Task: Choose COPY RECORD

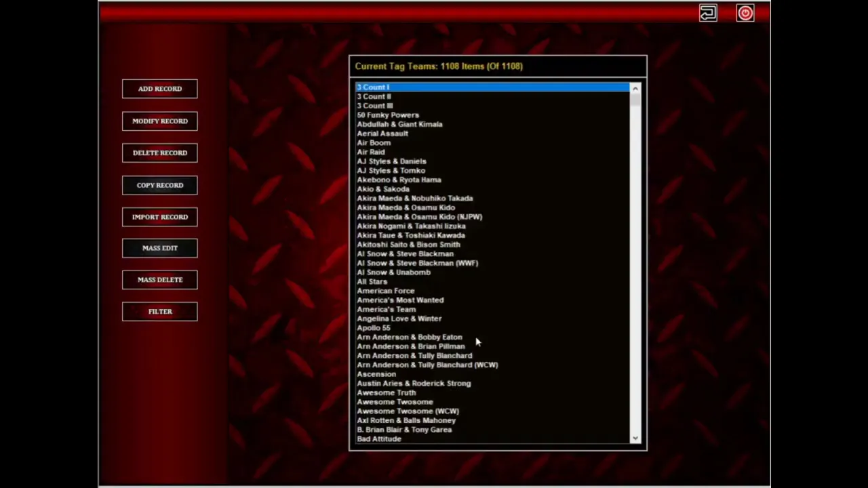Action: coord(160,185)
